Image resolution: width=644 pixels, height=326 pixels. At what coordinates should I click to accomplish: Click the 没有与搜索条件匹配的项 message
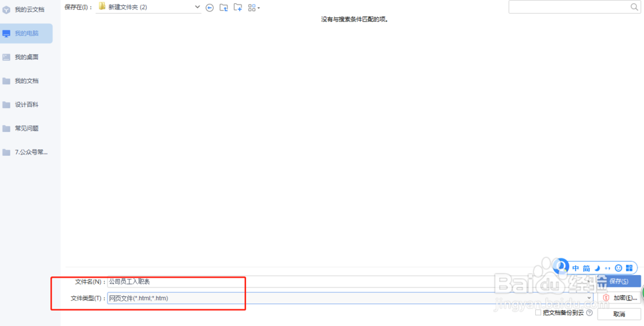pos(354,19)
